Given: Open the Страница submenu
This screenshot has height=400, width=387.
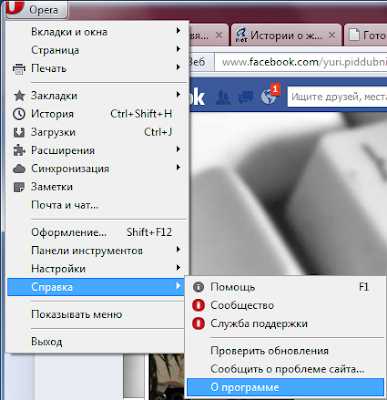Looking at the screenshot, I should click(97, 50).
